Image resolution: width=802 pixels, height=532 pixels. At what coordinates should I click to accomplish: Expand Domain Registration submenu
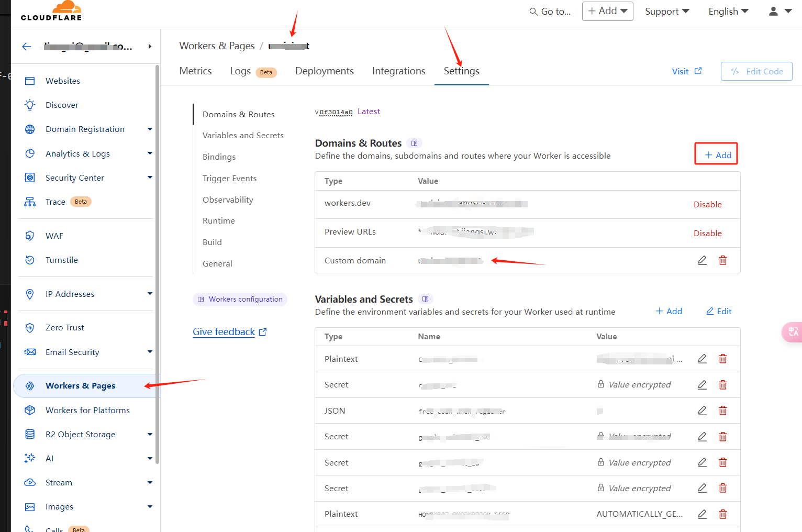click(x=150, y=129)
